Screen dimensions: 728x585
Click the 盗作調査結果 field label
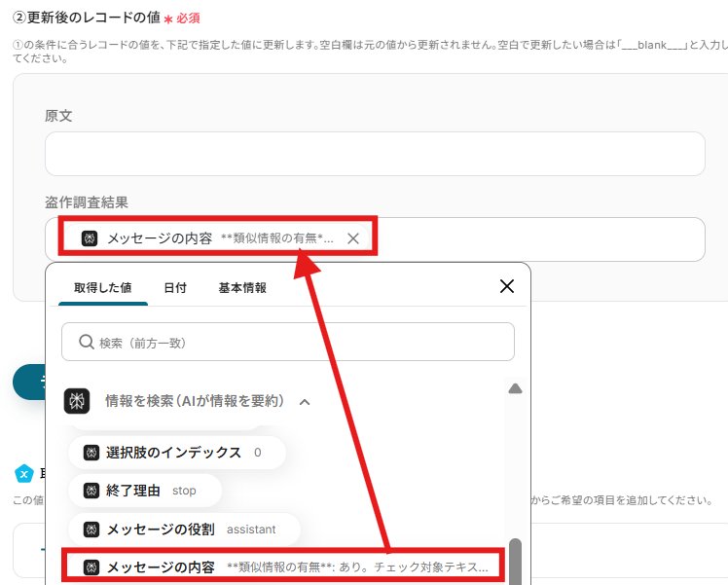pos(87,202)
